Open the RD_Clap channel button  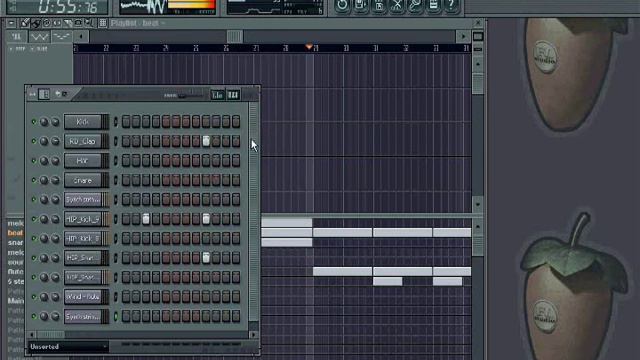point(83,141)
